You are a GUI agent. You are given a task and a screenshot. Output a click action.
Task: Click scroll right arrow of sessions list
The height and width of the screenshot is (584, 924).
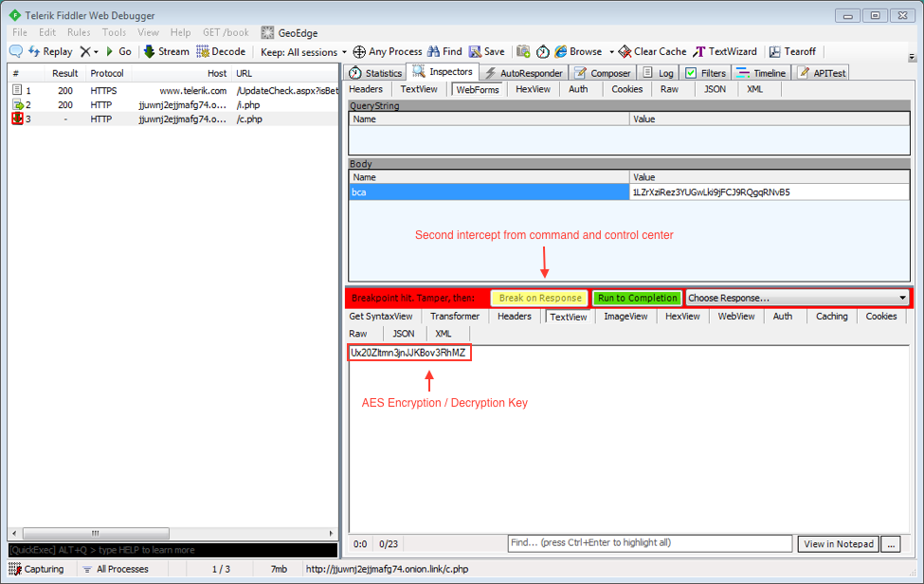(331, 534)
